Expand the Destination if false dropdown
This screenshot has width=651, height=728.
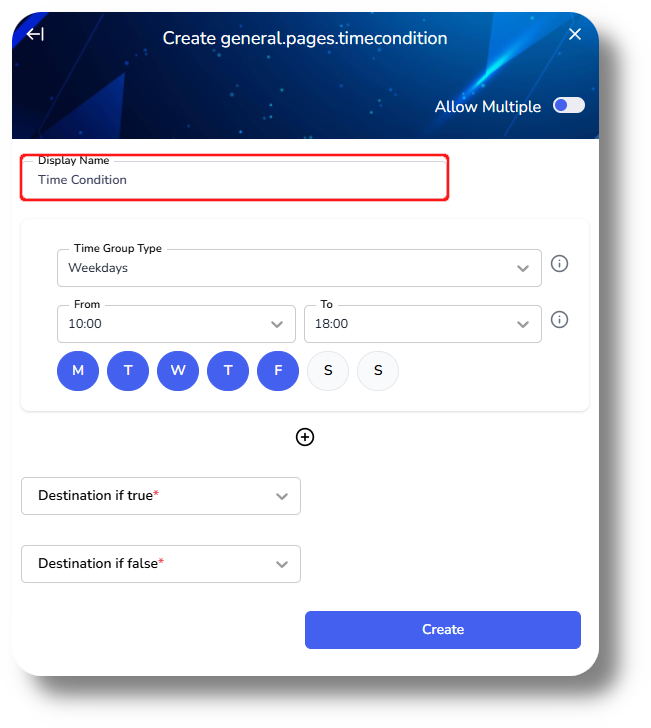point(161,564)
